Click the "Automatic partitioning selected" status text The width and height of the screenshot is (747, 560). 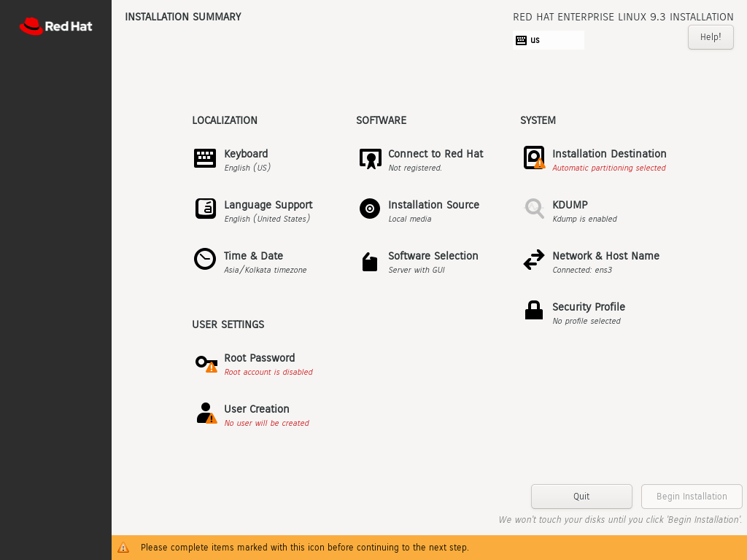(x=609, y=168)
